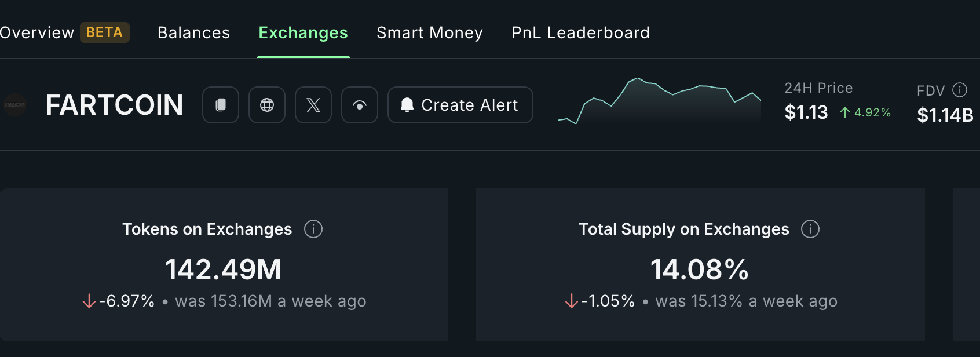980x357 pixels.
Task: View the PnL Leaderboard tab
Action: tap(580, 33)
